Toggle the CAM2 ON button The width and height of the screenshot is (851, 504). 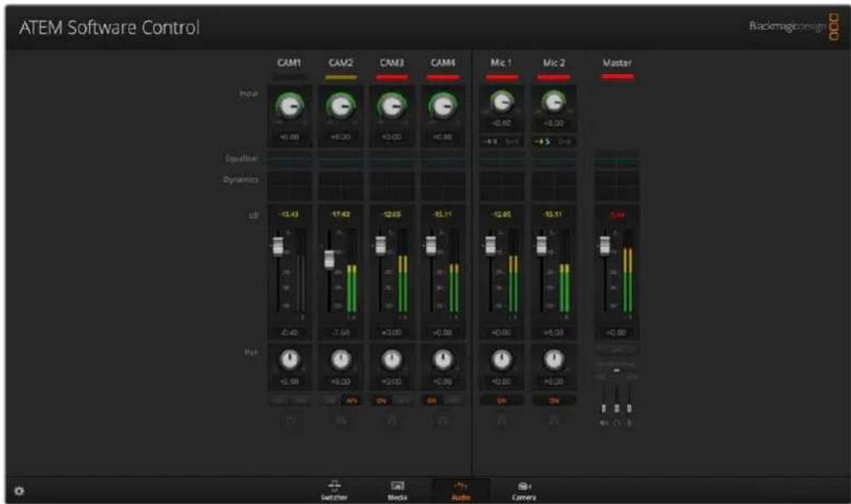point(330,401)
